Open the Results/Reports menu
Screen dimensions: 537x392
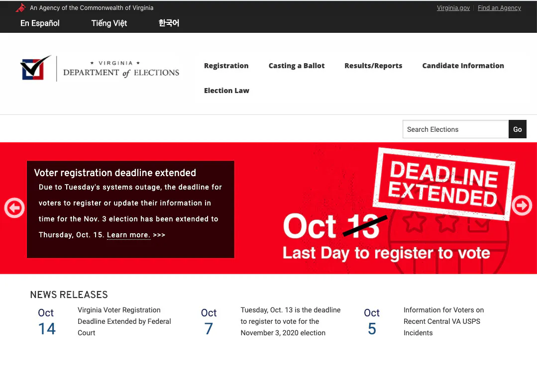(373, 65)
